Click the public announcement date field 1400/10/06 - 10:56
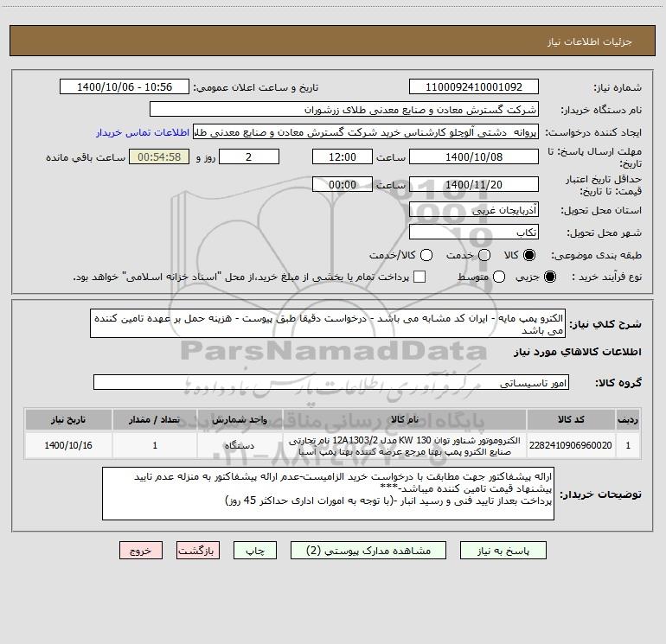 tap(125, 87)
